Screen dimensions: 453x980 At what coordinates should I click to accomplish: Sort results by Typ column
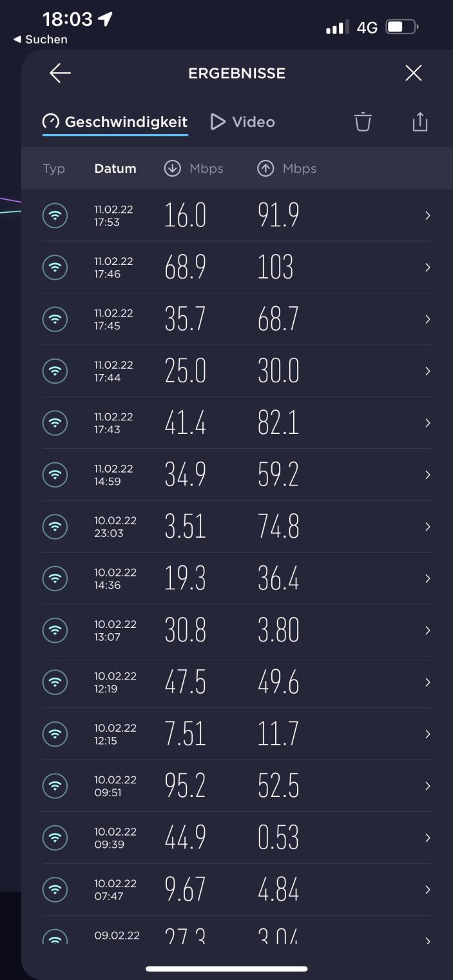(54, 169)
